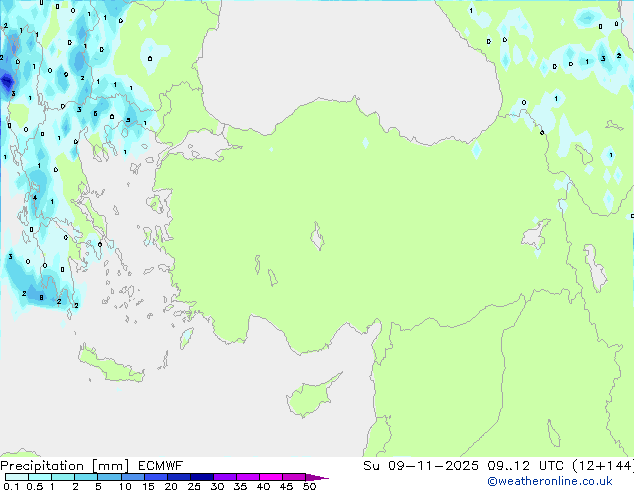The width and height of the screenshot is (634, 490).
Task: Click the legend label "30"
Action: pos(217,486)
